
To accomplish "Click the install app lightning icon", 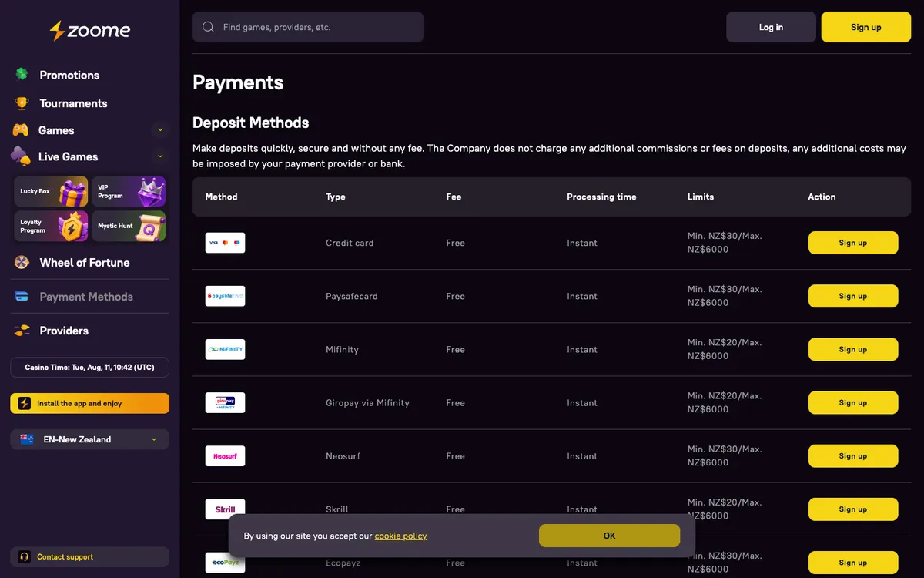I will [x=24, y=403].
